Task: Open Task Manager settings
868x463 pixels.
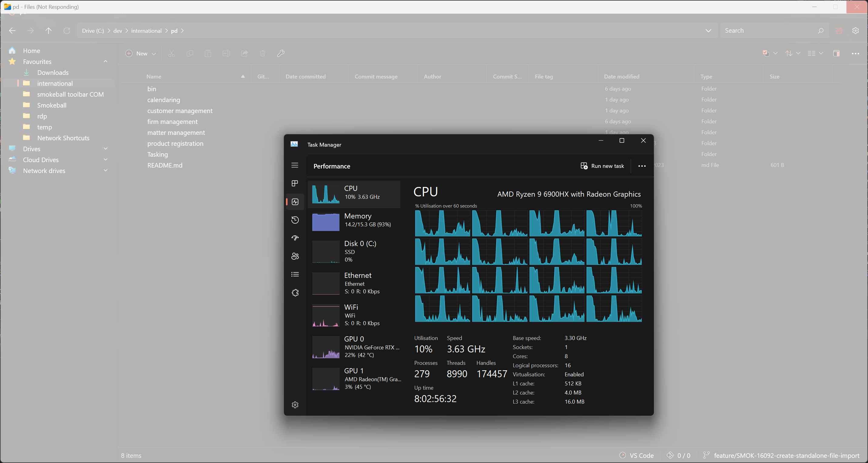Action: point(295,405)
